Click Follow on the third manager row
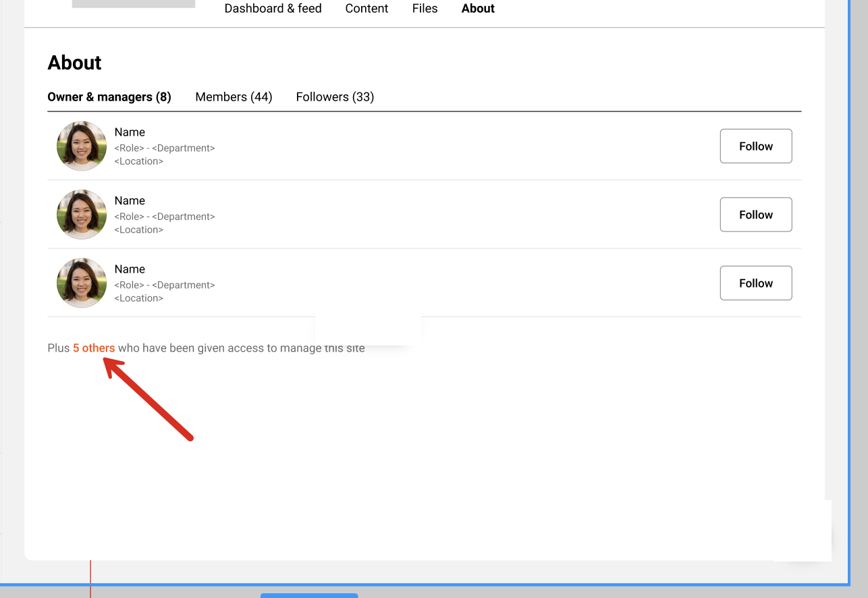The width and height of the screenshot is (868, 598). pos(755,283)
